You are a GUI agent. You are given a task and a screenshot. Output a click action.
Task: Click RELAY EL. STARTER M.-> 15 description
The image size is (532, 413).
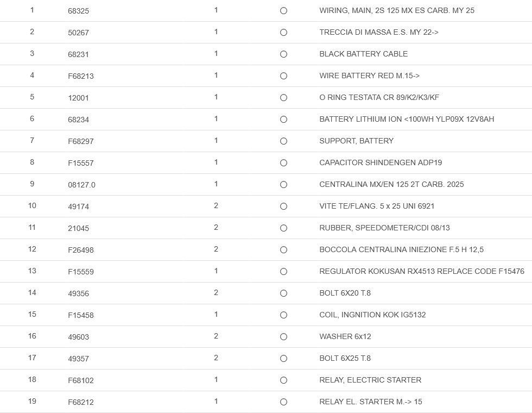[x=370, y=402]
